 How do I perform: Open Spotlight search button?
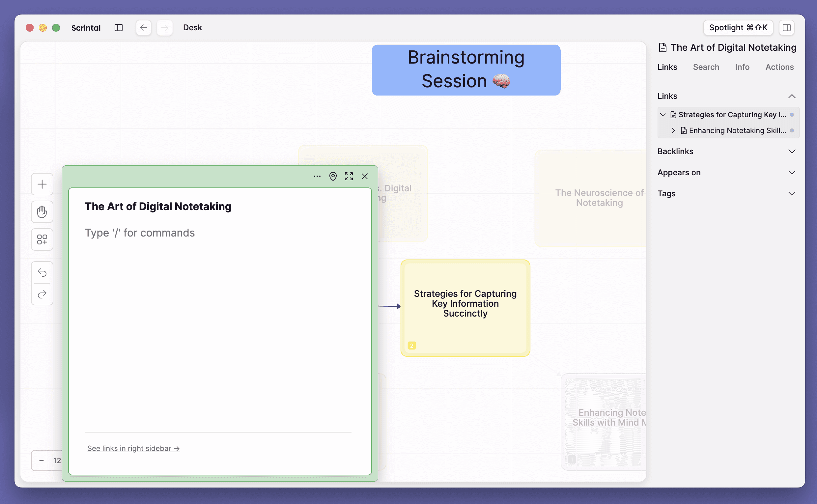pyautogui.click(x=738, y=28)
